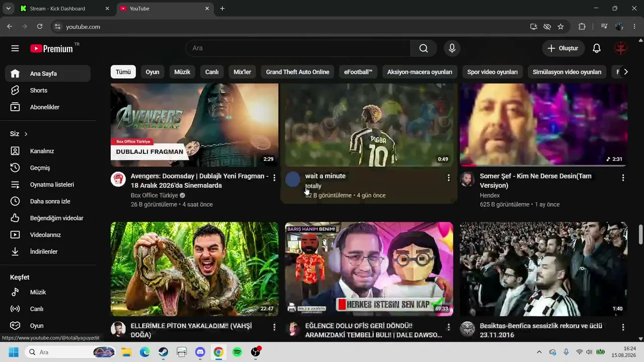Open Abonelikler in the sidebar
Screen dimensions: 644x362
pyautogui.click(x=48, y=107)
